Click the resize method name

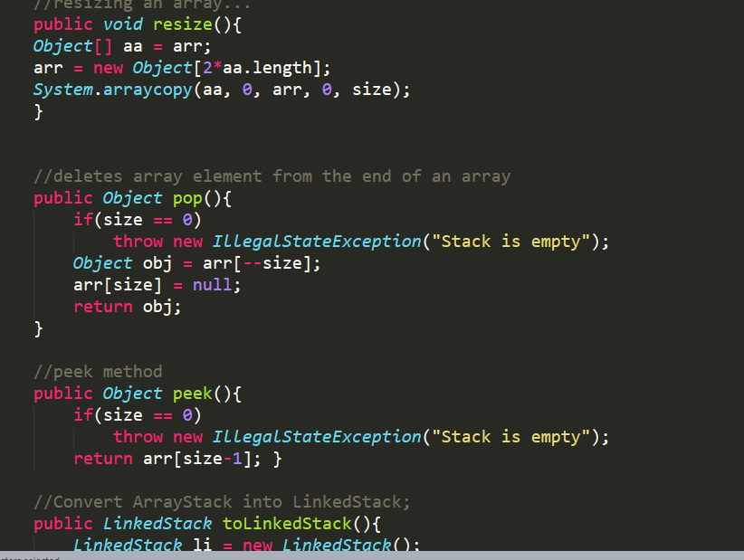(x=181, y=24)
